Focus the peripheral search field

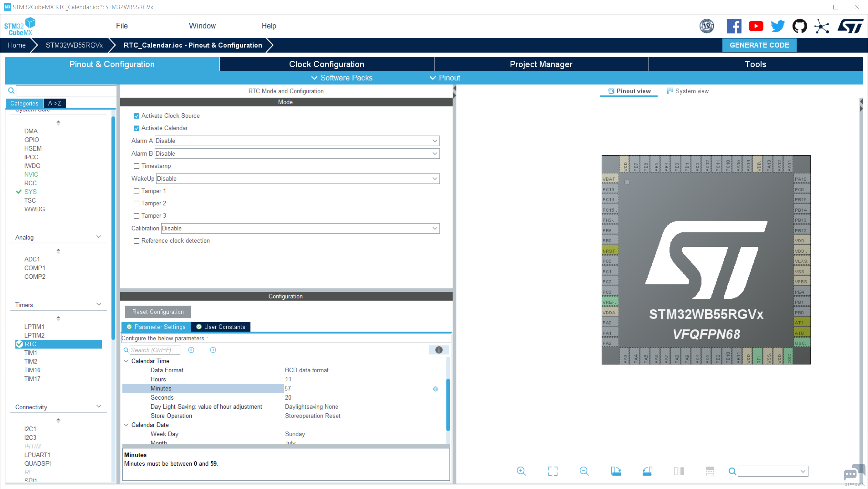click(x=66, y=90)
